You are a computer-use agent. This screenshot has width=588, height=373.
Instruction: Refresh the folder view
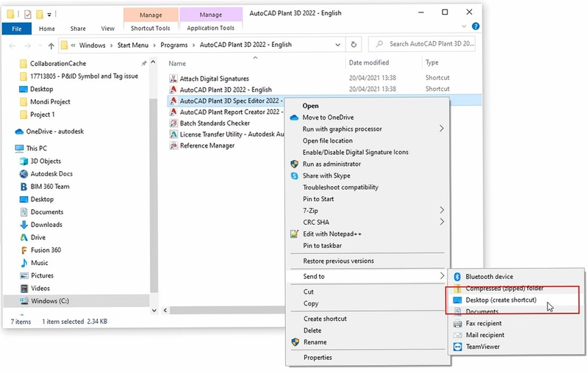tap(354, 45)
